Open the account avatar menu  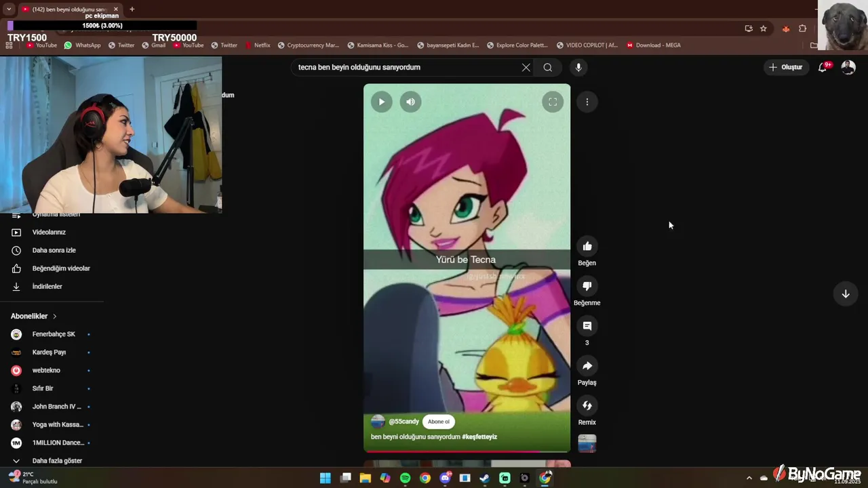pos(848,67)
